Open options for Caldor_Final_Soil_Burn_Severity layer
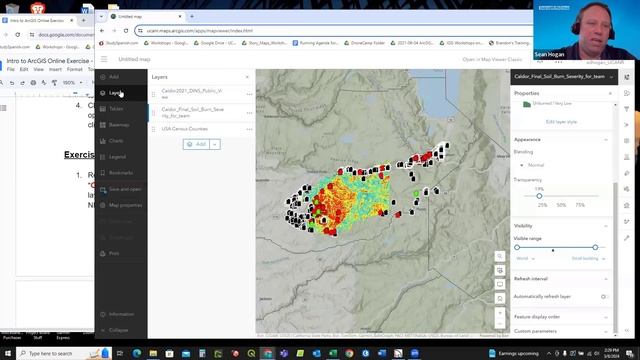Screen dimensions: 640x360 [x=249, y=113]
